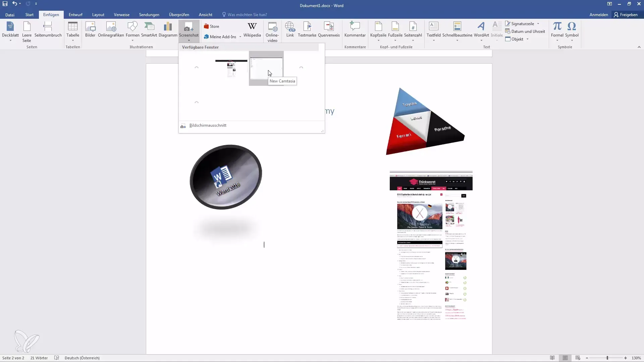
Task: Open the Symbol gallery
Action: (x=572, y=32)
